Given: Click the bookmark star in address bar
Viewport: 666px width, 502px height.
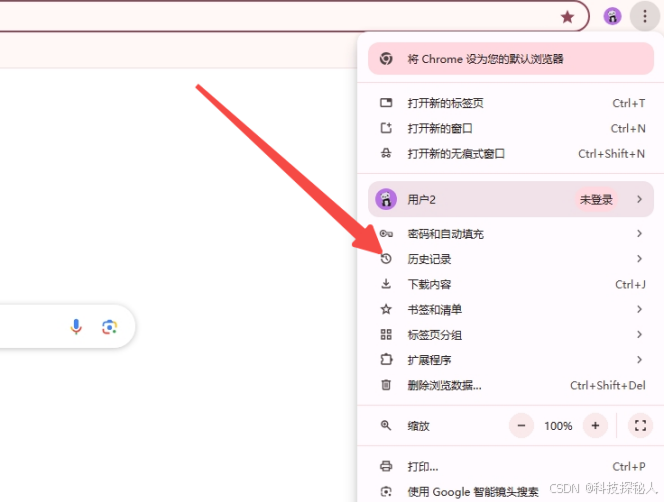Looking at the screenshot, I should pos(567,17).
